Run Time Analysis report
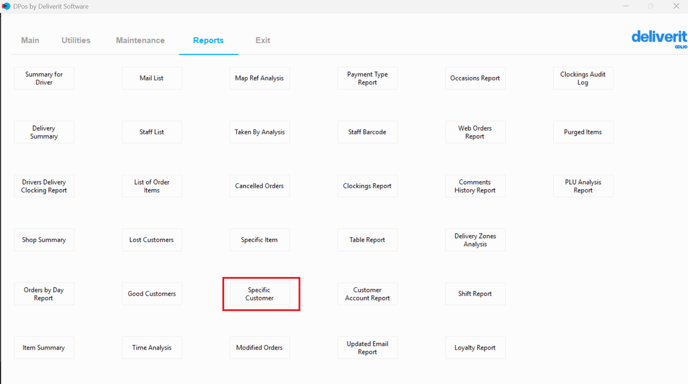 point(152,348)
